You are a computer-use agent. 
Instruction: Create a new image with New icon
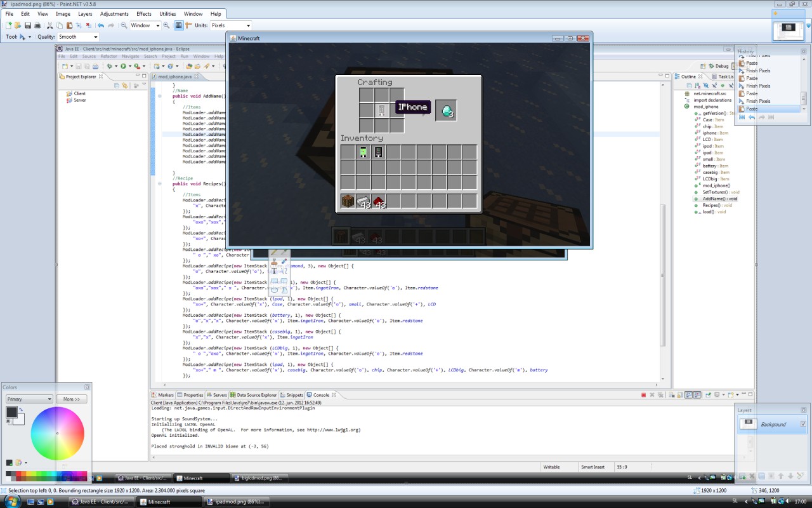tap(8, 25)
